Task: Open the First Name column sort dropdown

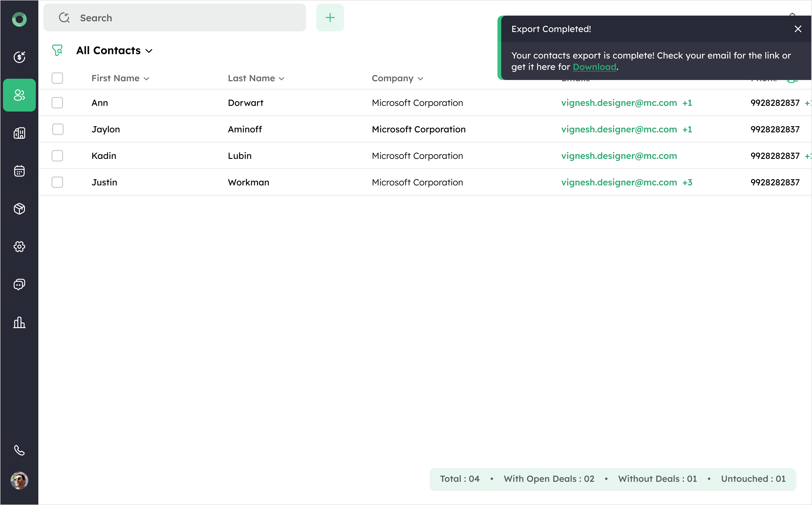Action: tap(146, 79)
